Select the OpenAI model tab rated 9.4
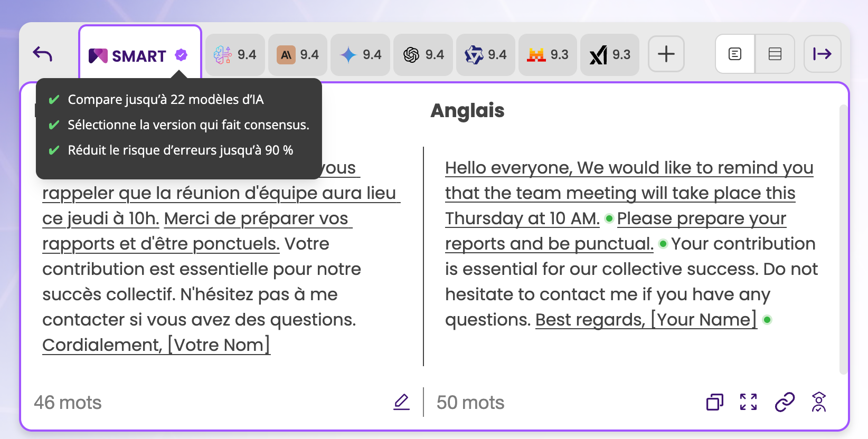Image resolution: width=868 pixels, height=439 pixels. pyautogui.click(x=423, y=55)
